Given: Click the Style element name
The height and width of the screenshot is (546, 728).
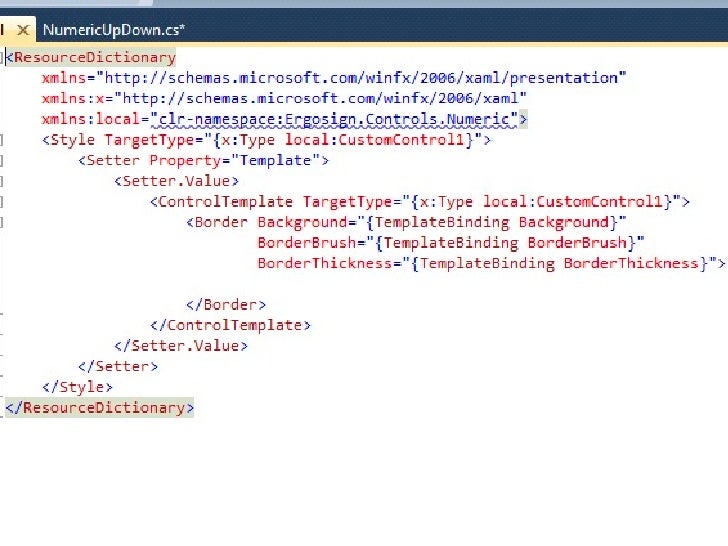Looking at the screenshot, I should [73, 140].
